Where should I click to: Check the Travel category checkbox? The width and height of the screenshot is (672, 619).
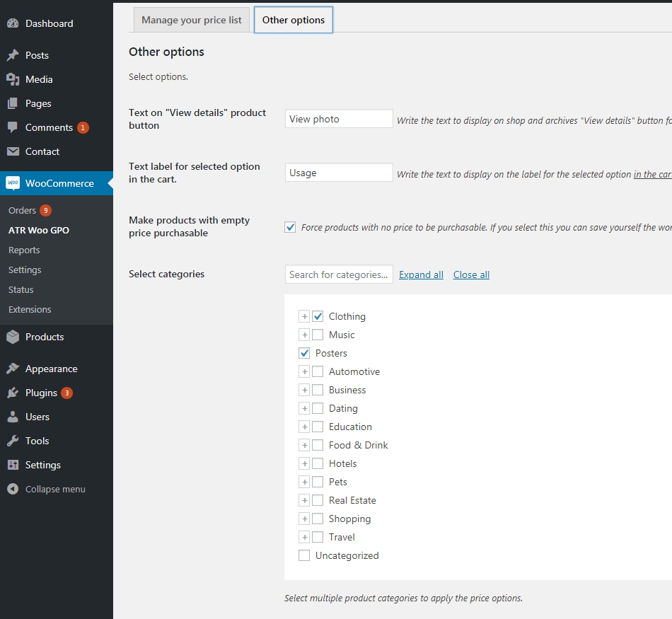(318, 537)
